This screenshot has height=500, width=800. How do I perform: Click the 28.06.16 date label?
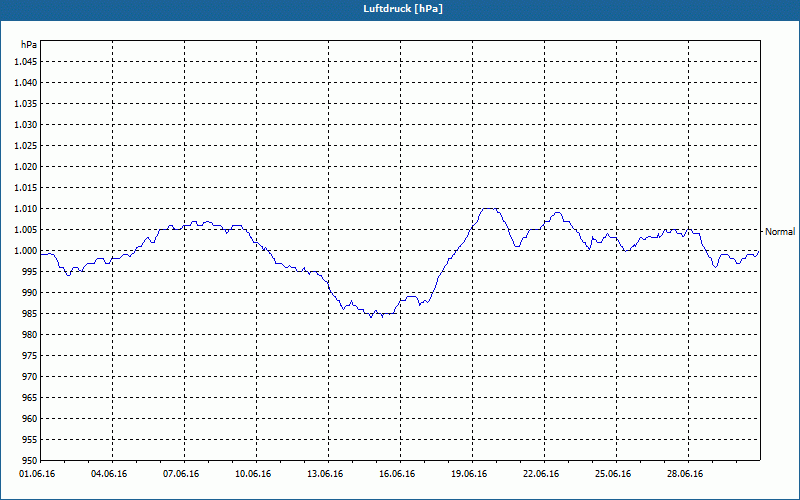(685, 474)
